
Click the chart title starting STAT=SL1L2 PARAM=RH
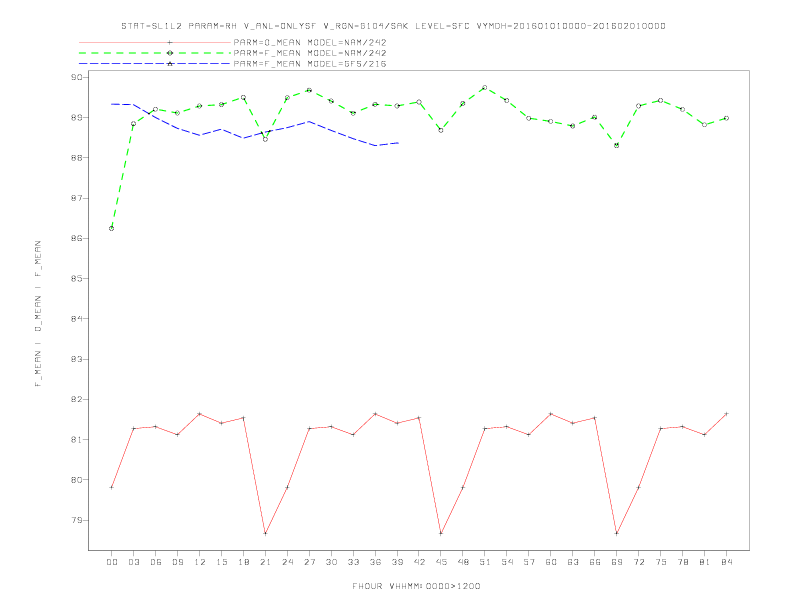[x=393, y=26]
